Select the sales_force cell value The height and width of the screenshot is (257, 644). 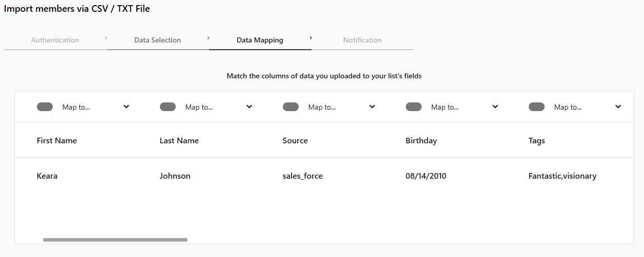point(303,176)
